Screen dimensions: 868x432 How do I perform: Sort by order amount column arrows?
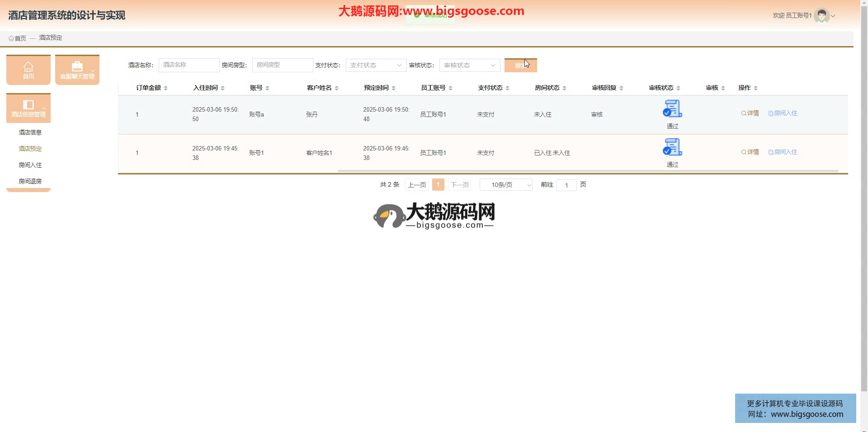(x=166, y=88)
